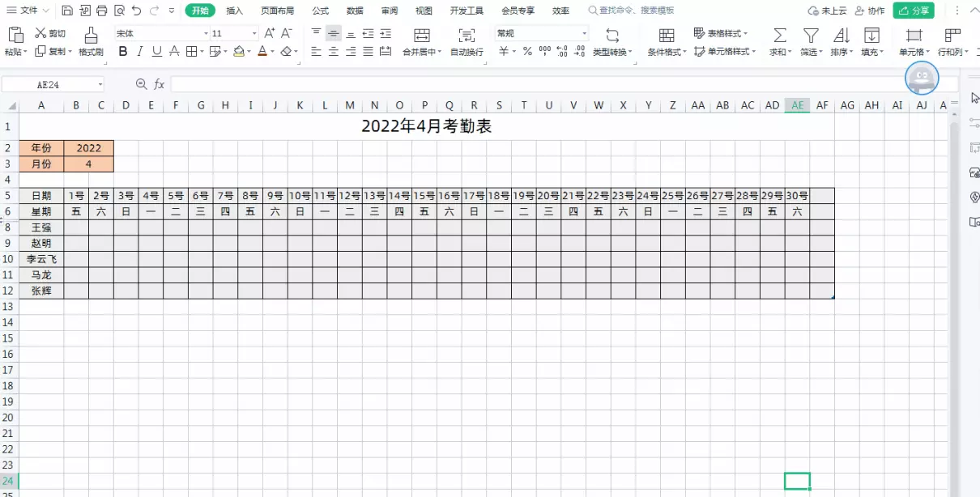The image size is (980, 497).
Task: Open Conditional Formatting (条件格式)
Action: [x=667, y=41]
